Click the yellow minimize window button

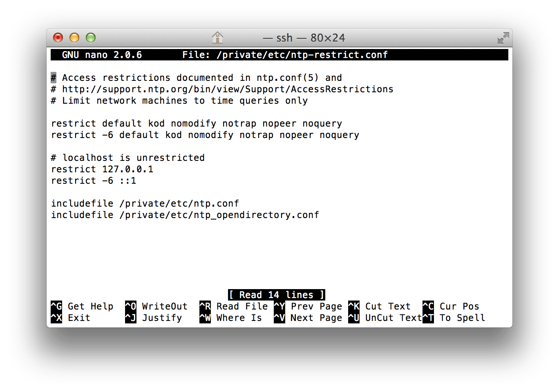[x=74, y=38]
